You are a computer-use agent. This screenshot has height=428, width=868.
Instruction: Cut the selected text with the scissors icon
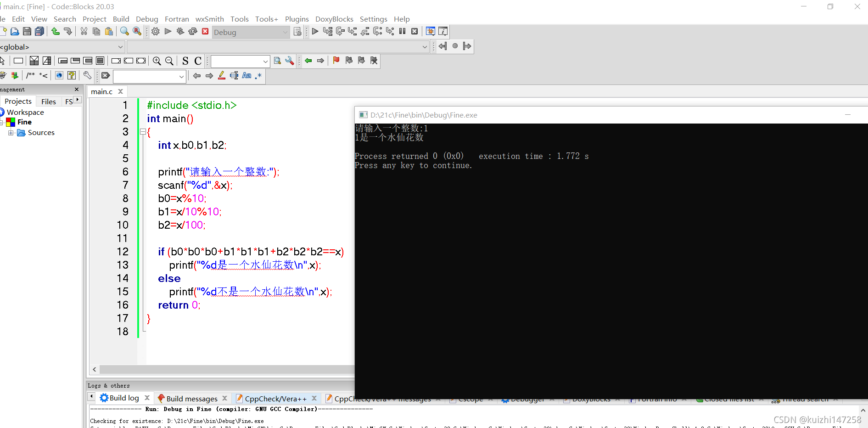tap(84, 31)
